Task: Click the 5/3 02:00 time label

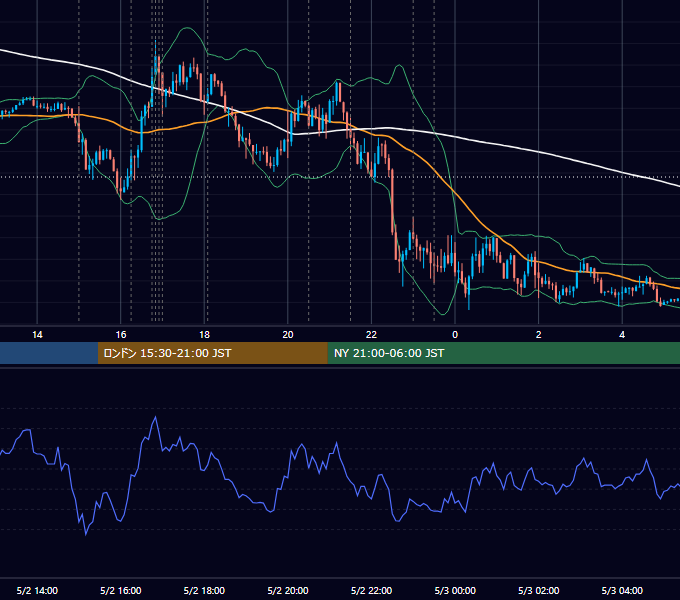Action: [x=539, y=590]
